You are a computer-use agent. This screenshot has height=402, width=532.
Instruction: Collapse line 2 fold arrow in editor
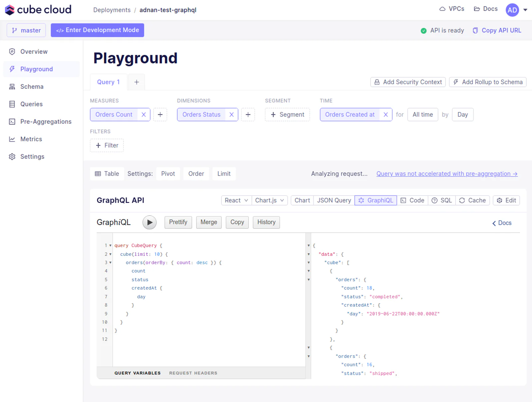coord(110,254)
